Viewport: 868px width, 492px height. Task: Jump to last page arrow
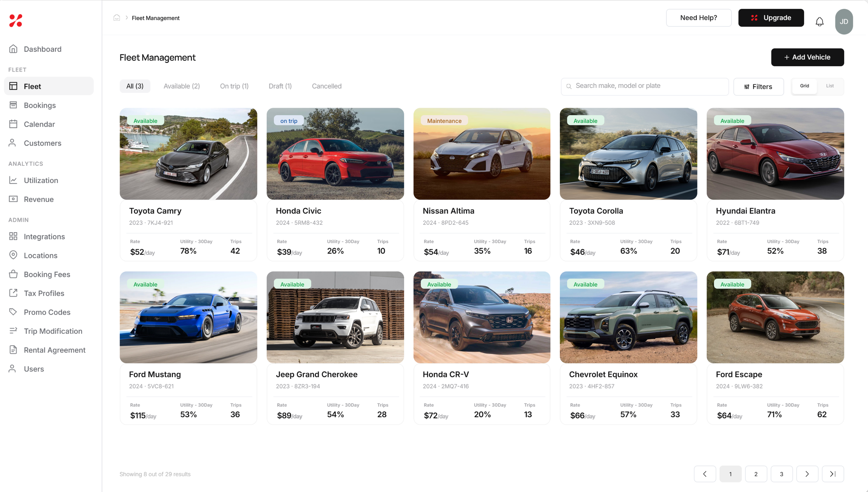(832, 474)
